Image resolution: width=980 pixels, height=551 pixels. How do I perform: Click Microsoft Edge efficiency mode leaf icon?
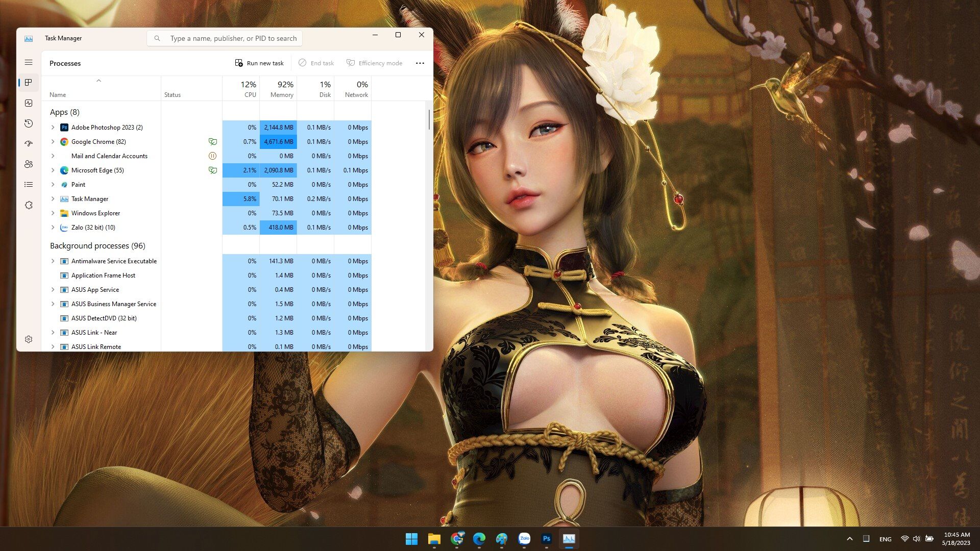point(213,170)
